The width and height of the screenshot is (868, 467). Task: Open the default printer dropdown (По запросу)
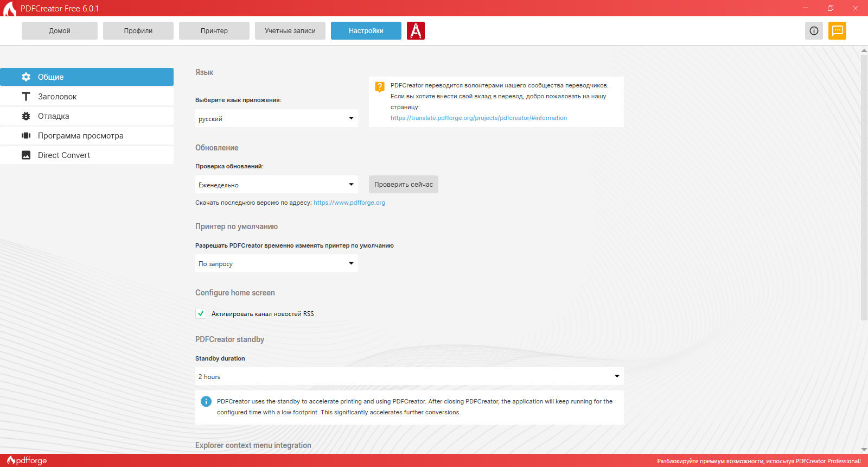tap(277, 263)
